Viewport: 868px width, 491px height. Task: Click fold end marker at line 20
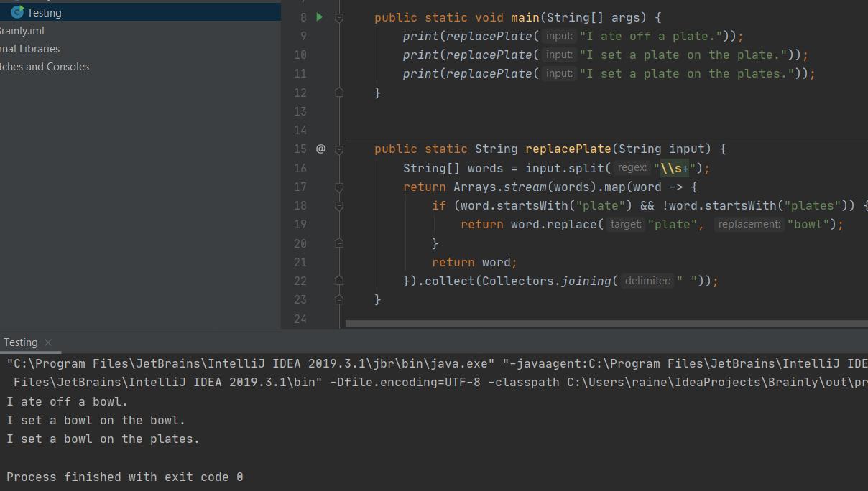tap(339, 243)
